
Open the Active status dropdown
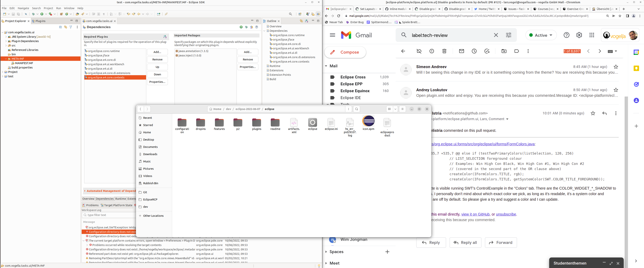(x=541, y=35)
